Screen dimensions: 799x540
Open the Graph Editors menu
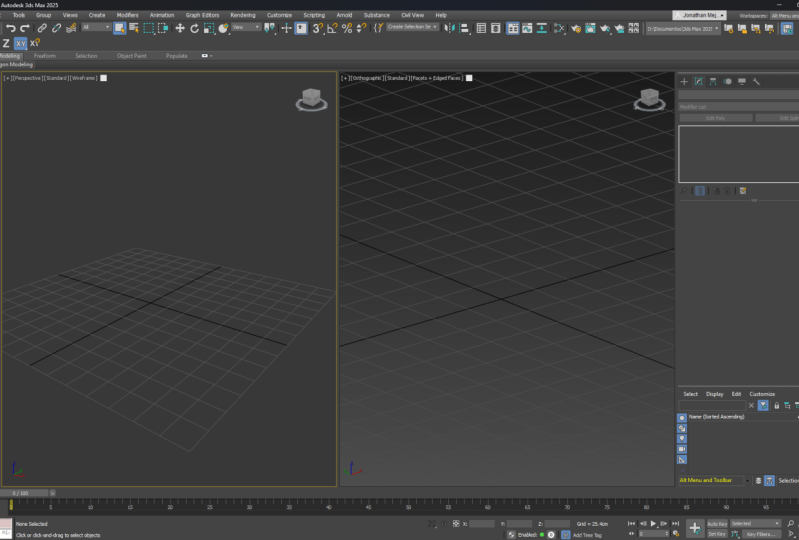pos(202,15)
